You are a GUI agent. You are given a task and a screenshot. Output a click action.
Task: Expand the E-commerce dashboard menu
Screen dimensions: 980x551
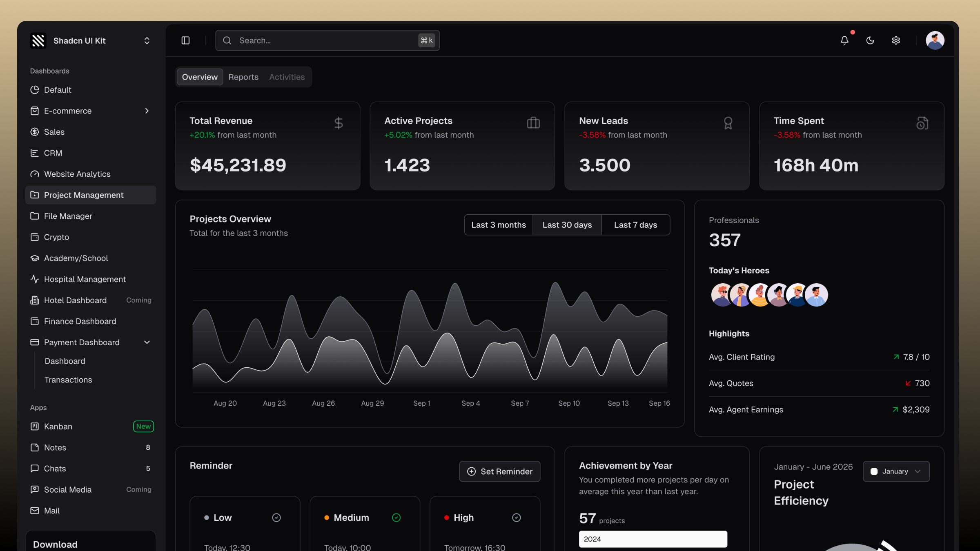(147, 111)
